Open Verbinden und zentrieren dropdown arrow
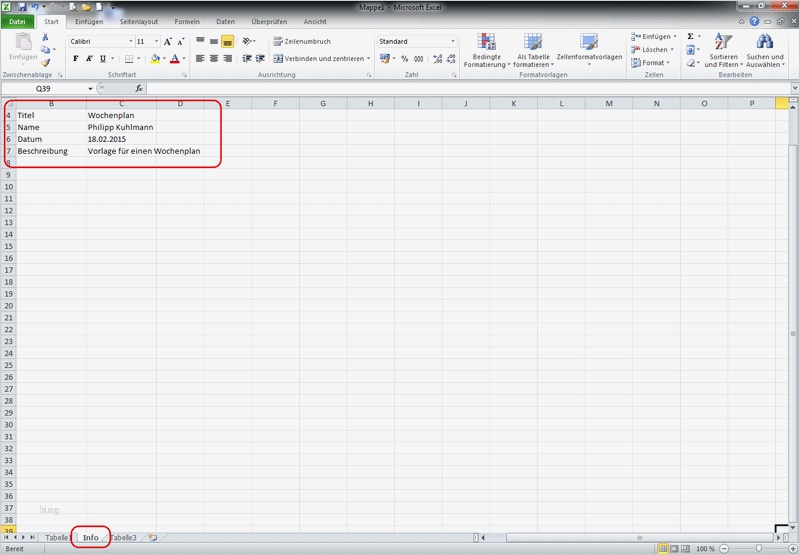This screenshot has width=800, height=555. pyautogui.click(x=368, y=59)
